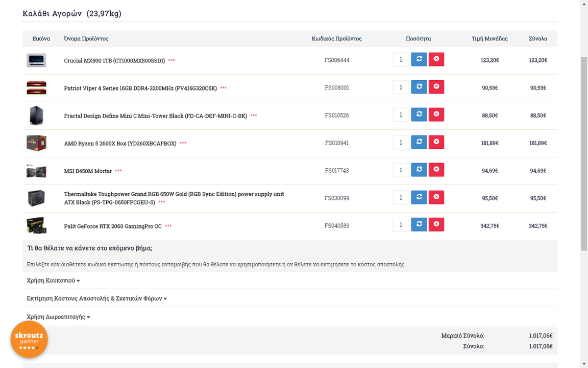
Task: Click the Crucial SSD thumbnail image
Action: point(36,60)
